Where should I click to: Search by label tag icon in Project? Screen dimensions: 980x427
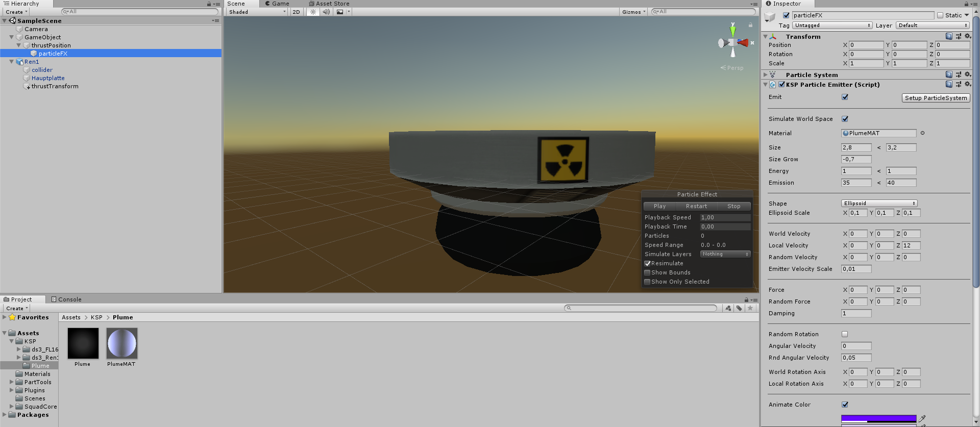[739, 308]
